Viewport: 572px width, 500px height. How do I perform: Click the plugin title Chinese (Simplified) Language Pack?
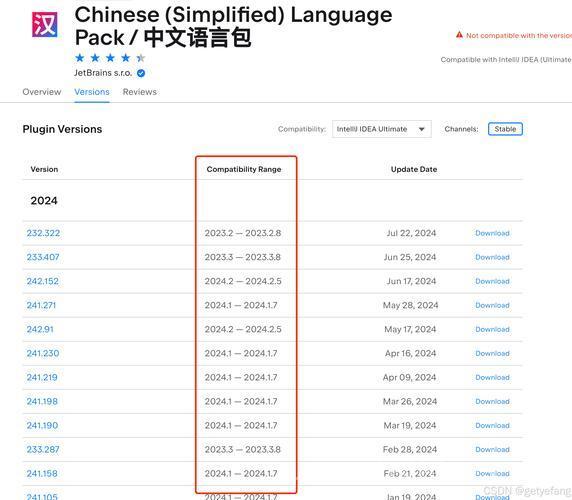(x=233, y=26)
